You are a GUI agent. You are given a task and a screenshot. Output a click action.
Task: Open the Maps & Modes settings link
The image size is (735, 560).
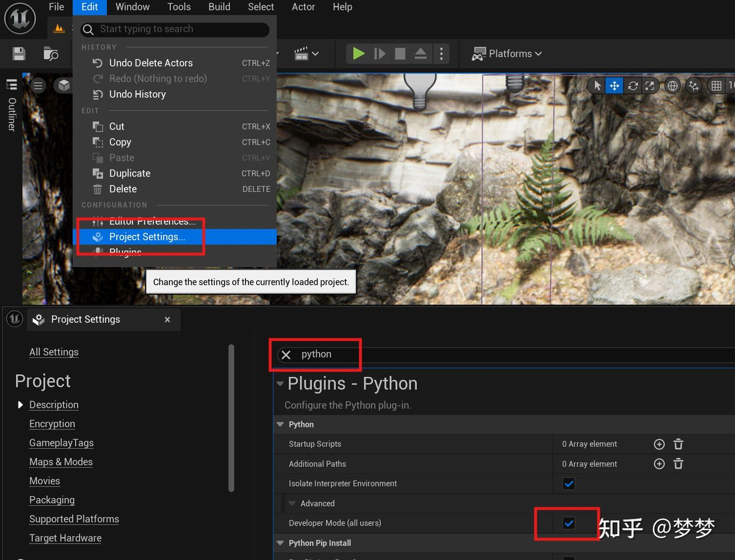coord(61,462)
